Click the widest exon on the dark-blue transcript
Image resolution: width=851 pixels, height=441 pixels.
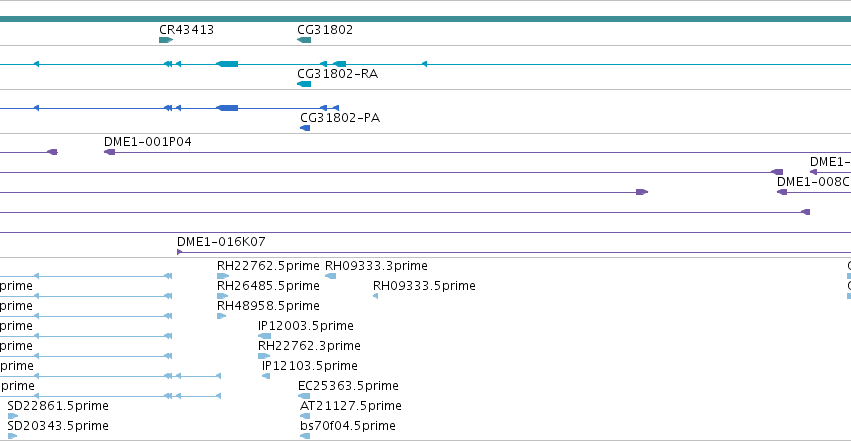227,108
